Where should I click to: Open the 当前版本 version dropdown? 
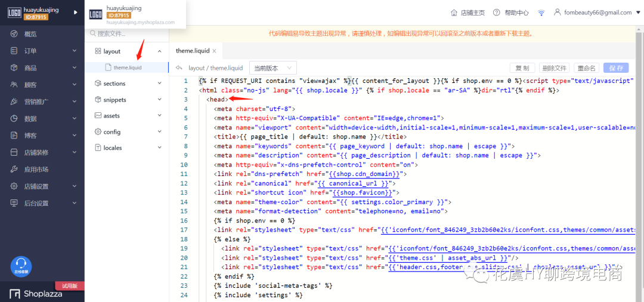[x=273, y=68]
